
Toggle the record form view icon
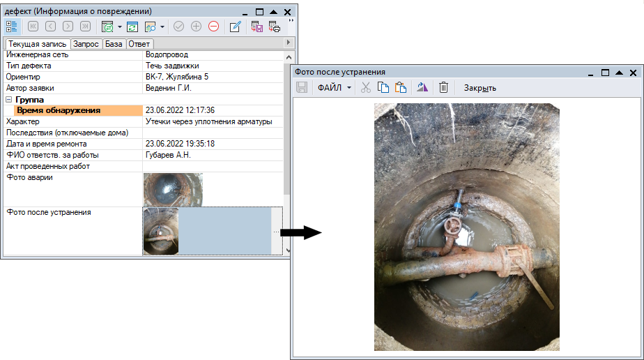pos(12,27)
